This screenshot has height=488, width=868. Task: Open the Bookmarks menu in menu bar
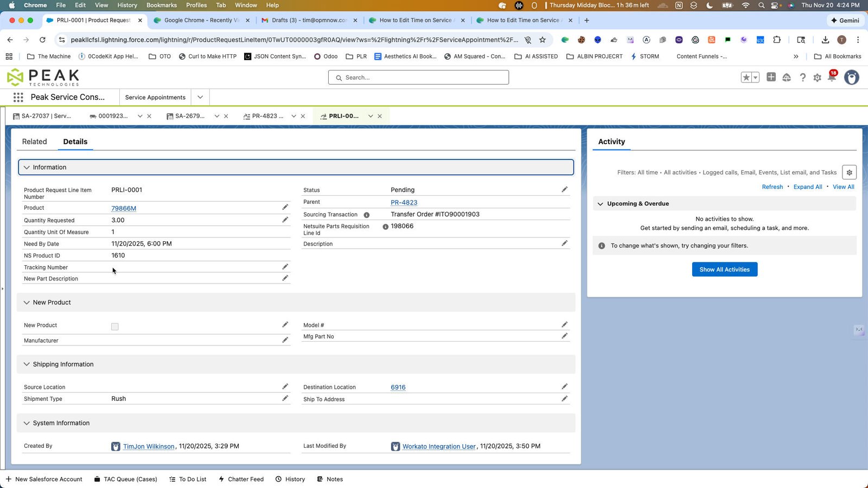161,5
